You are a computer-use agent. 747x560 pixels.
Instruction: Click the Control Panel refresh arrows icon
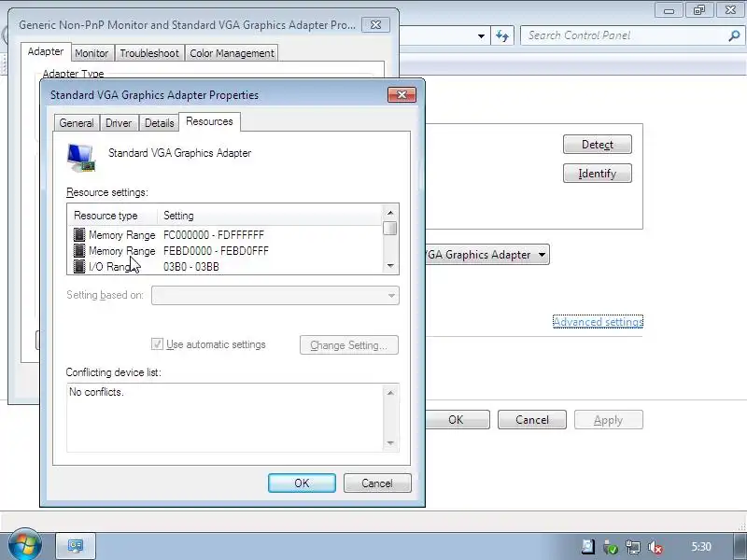click(x=502, y=35)
